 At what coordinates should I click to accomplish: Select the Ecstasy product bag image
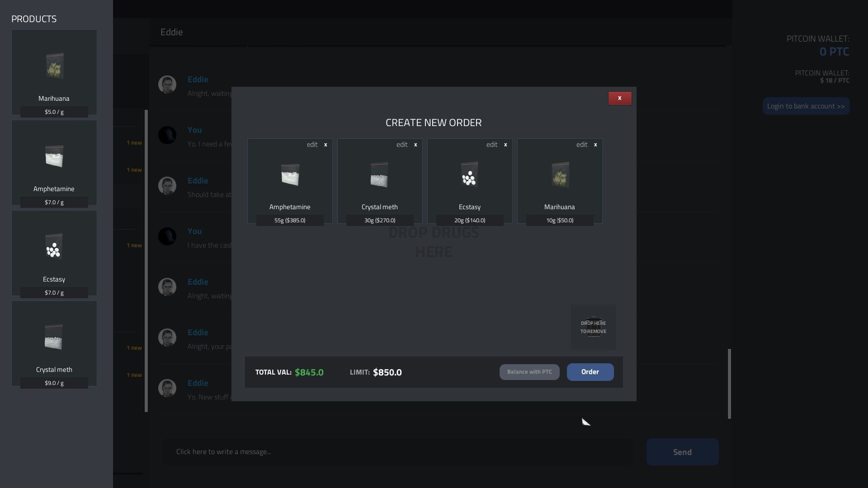coord(54,247)
